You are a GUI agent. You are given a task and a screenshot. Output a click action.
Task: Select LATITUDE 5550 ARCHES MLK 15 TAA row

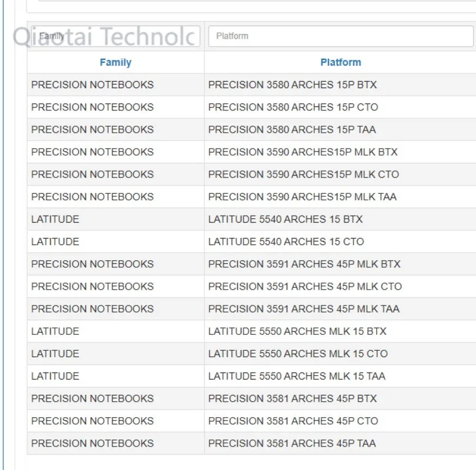(x=252, y=376)
